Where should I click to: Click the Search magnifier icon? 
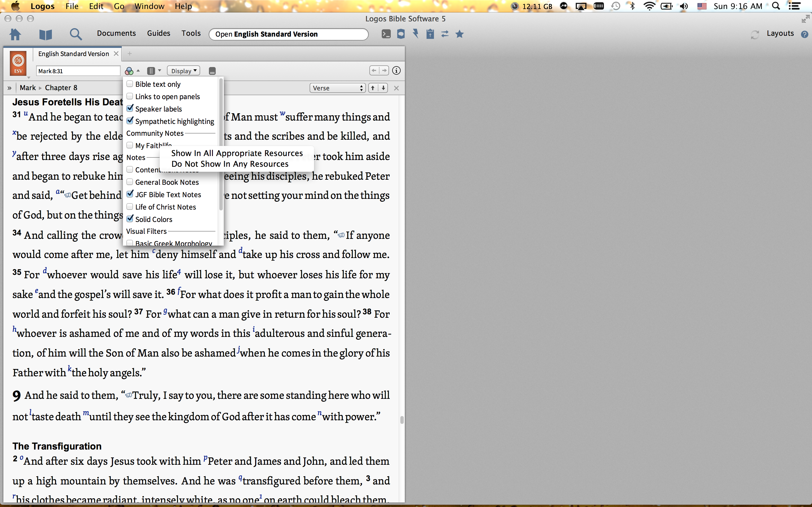pos(76,34)
